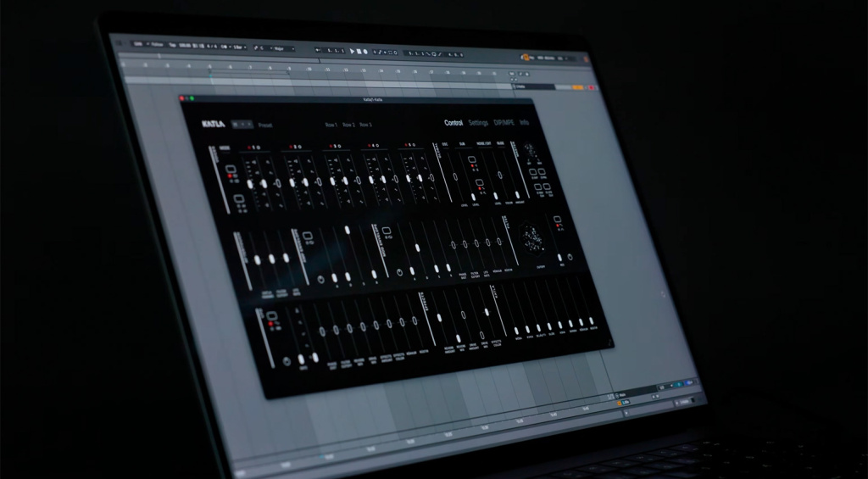Click the Play button in the Bitwig transport
This screenshot has height=479, width=868.
(x=352, y=52)
